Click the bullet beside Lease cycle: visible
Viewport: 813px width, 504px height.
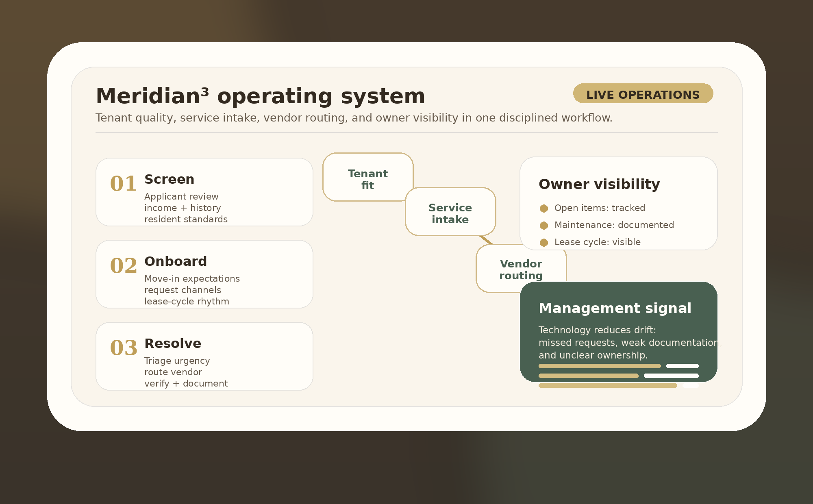tap(544, 243)
